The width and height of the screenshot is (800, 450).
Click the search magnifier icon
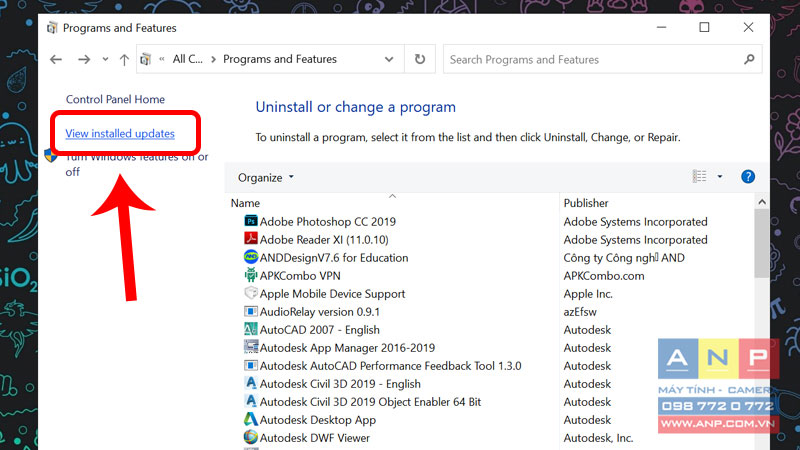click(748, 59)
